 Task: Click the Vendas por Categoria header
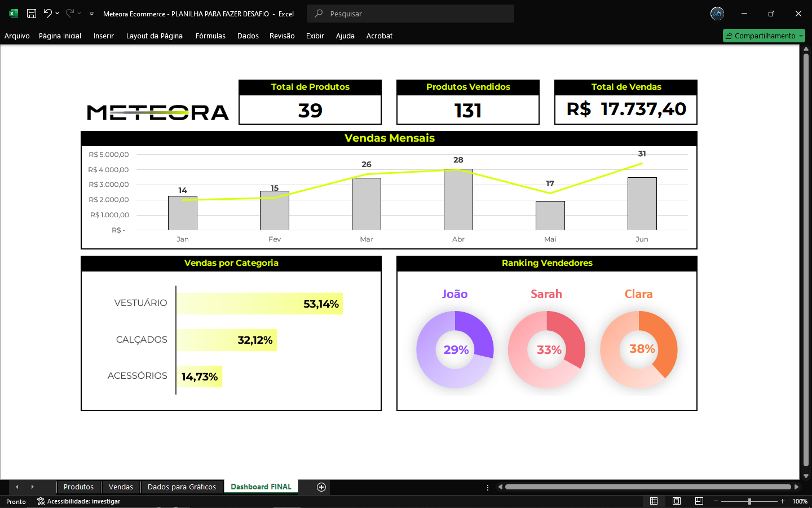coord(231,263)
